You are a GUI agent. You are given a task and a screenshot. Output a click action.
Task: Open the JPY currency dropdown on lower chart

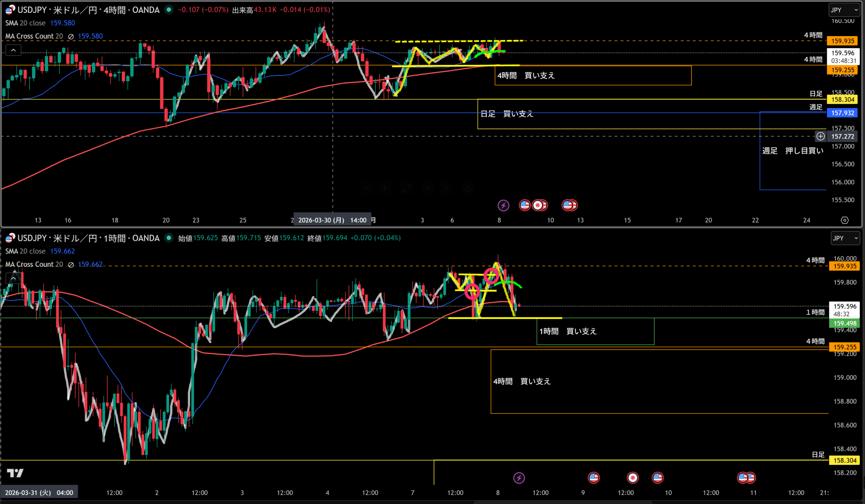pos(845,238)
